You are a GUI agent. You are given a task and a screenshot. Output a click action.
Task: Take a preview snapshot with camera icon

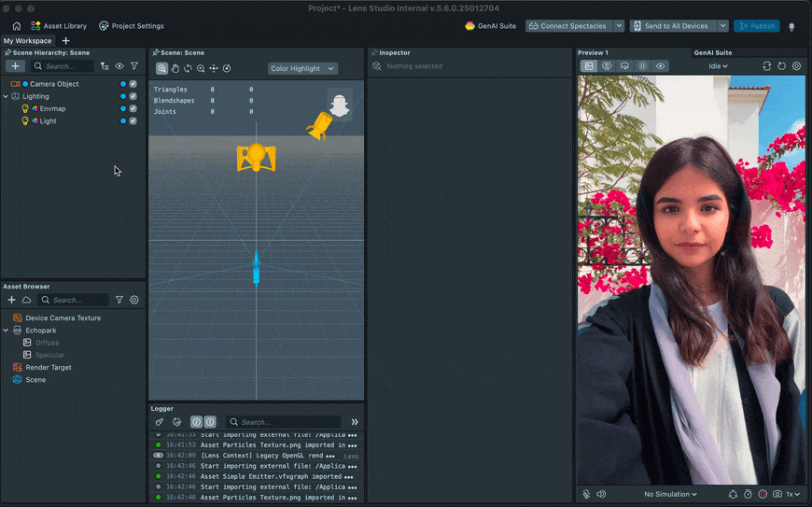point(777,494)
